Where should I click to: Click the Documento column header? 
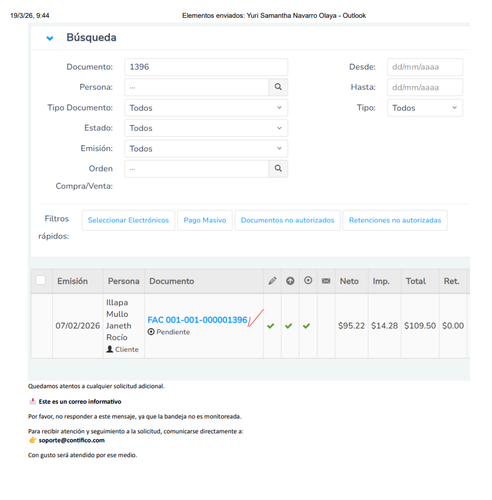point(171,281)
